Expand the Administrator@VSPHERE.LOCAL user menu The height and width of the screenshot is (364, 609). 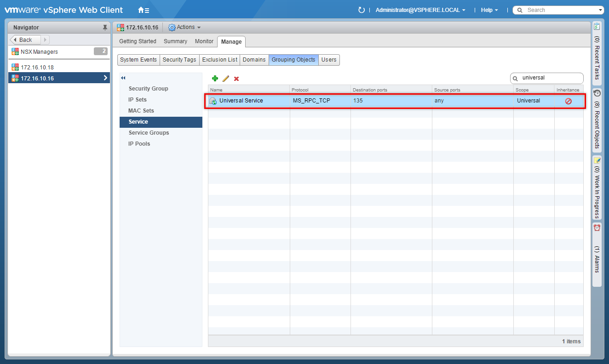point(420,10)
